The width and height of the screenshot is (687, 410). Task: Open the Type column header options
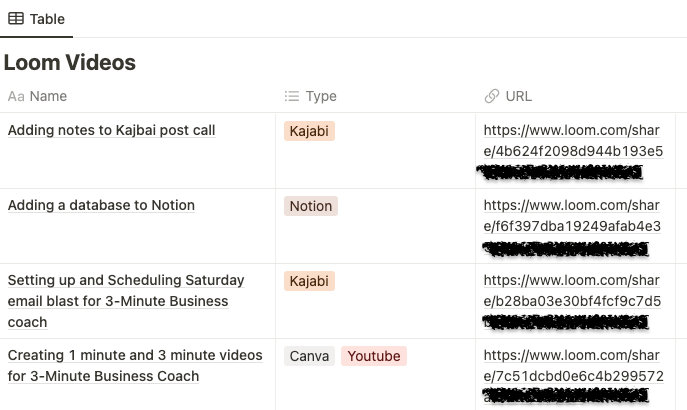pyautogui.click(x=321, y=97)
